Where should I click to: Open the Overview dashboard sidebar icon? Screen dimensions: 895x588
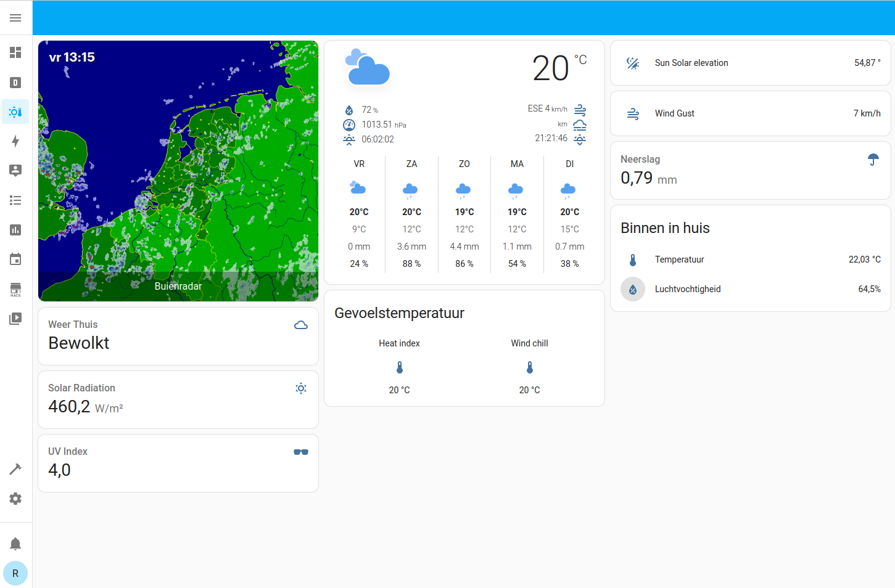(15, 52)
